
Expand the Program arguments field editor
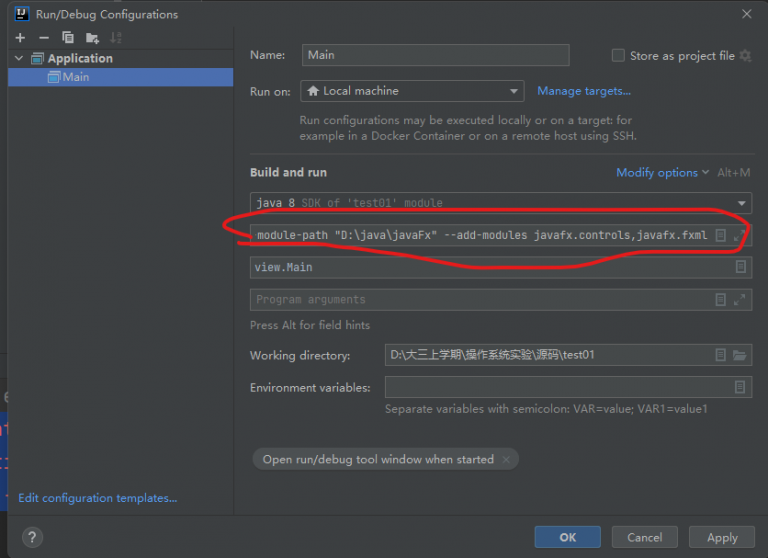click(x=740, y=299)
